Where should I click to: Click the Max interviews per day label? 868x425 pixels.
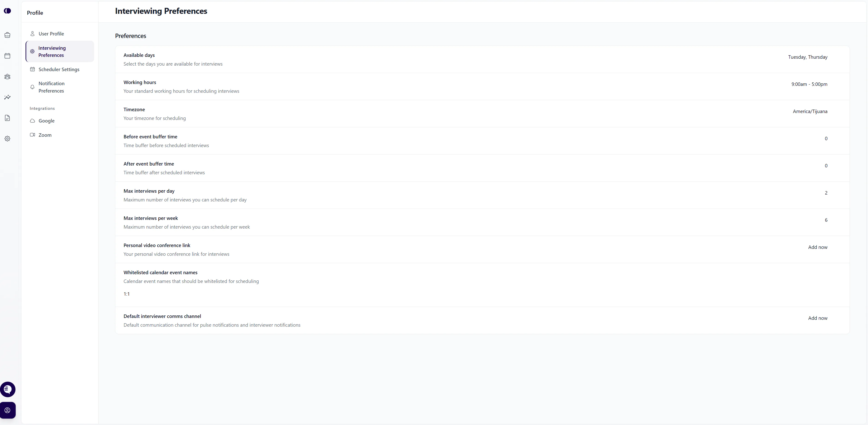pos(149,191)
